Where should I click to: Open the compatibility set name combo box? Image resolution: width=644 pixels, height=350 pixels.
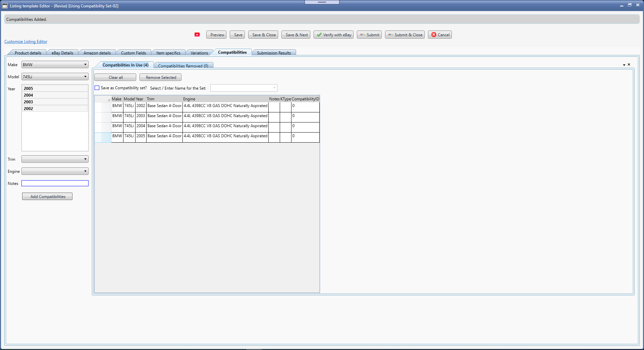pos(244,88)
